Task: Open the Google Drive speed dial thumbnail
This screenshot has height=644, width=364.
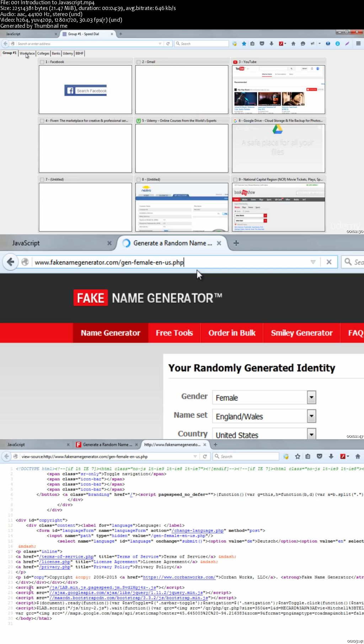Action: (x=278, y=148)
